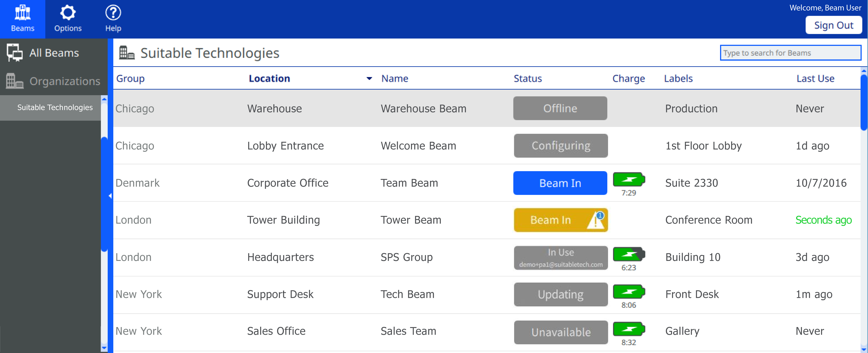Click sidebar scroll down arrow
Screen dimensions: 868x353
[104, 348]
